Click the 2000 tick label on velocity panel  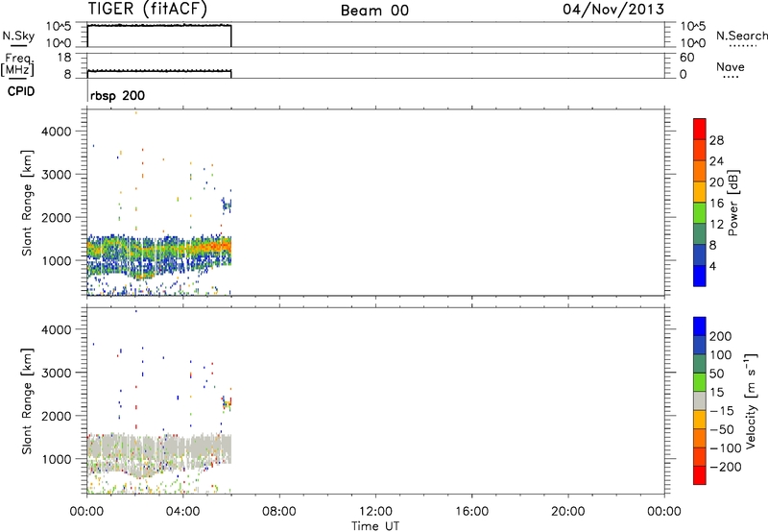57,416
